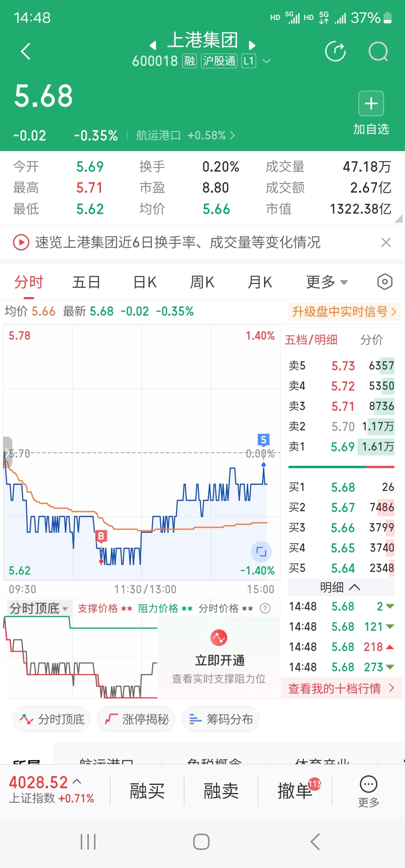The width and height of the screenshot is (405, 868).
Task: Open 航运港口 sector link
Action: coord(185,135)
